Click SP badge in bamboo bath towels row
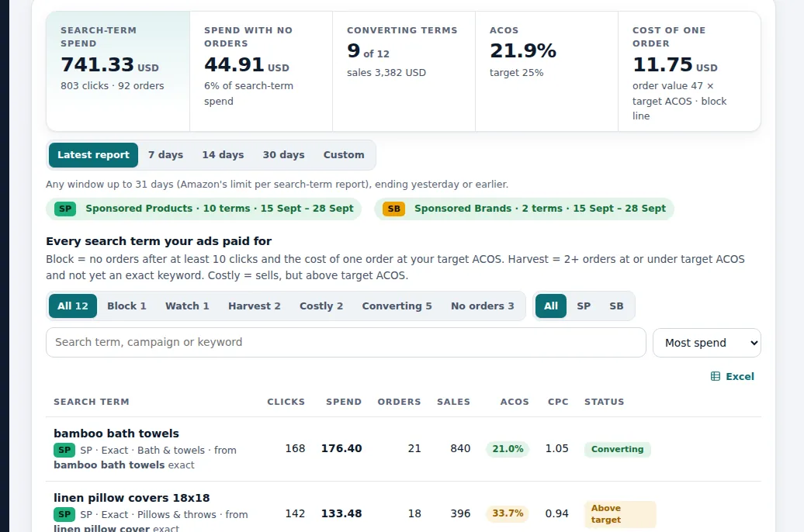 64,450
